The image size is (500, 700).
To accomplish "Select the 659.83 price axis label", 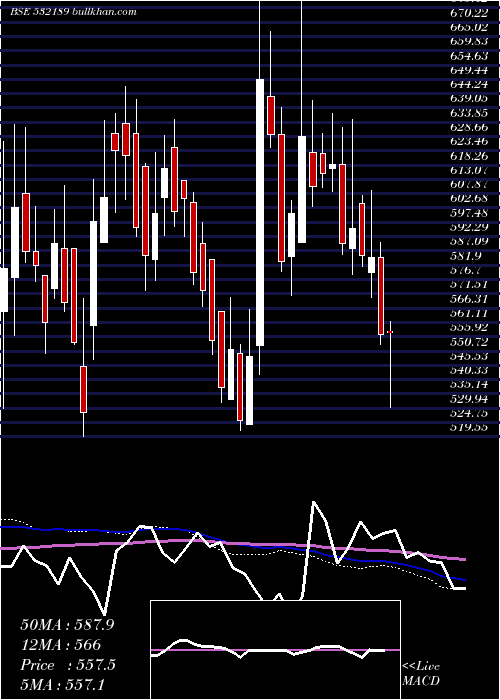I will 469,42.
